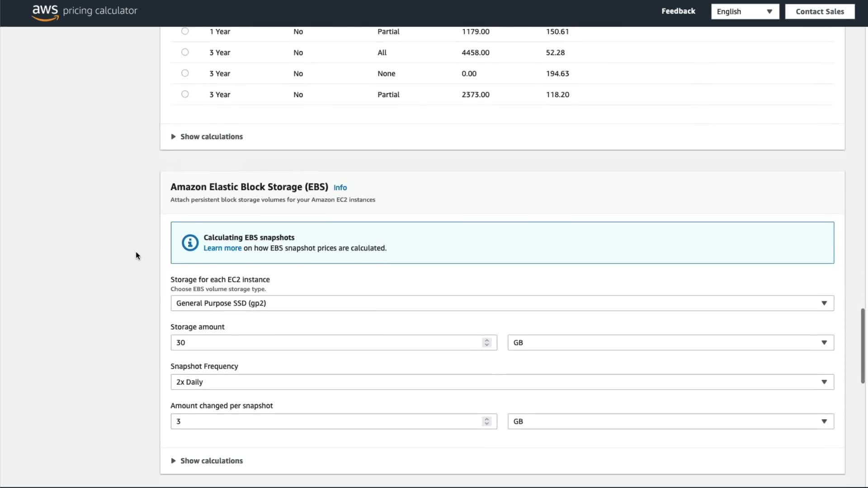
Task: Click the Amount changed per snapshot stepper
Action: pyautogui.click(x=486, y=421)
